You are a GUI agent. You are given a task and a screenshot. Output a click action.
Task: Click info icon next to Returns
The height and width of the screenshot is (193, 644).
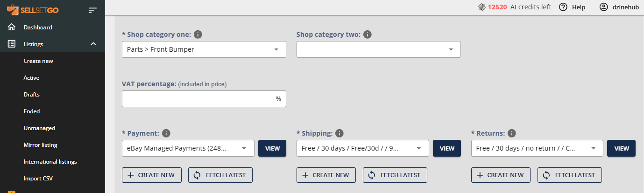coord(512,133)
